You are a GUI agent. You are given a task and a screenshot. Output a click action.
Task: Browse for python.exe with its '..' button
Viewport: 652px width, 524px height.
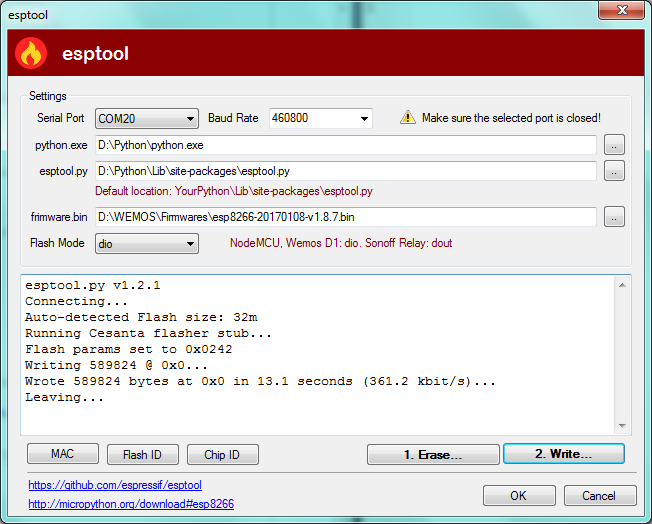point(614,145)
